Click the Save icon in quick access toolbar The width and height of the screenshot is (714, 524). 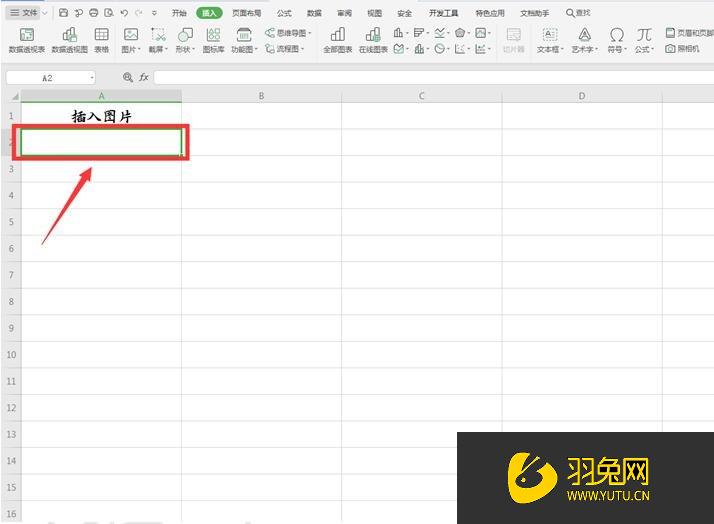tap(63, 13)
